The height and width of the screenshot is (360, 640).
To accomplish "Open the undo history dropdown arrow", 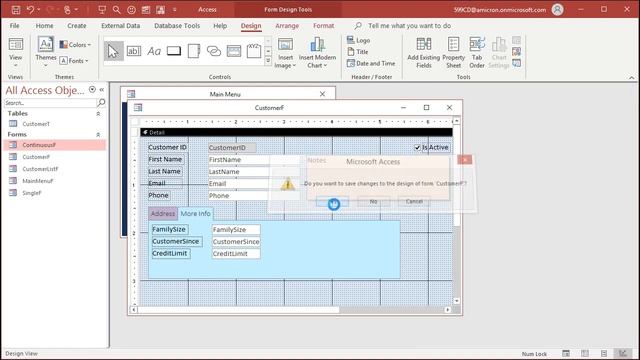I will tap(38, 9).
